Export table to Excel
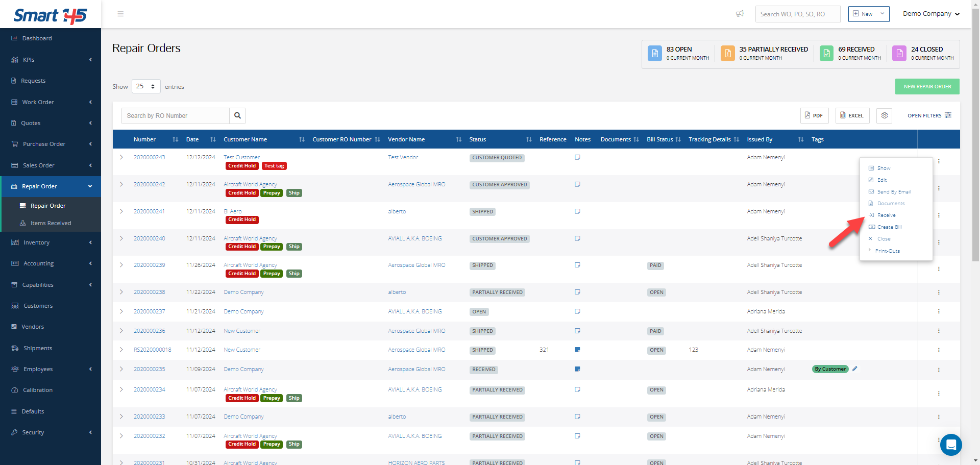 point(852,116)
